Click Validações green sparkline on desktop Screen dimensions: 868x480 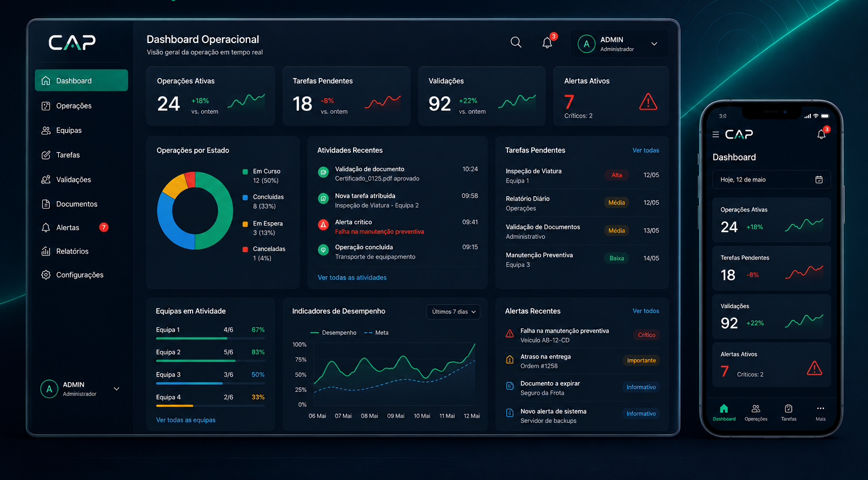[x=517, y=101]
